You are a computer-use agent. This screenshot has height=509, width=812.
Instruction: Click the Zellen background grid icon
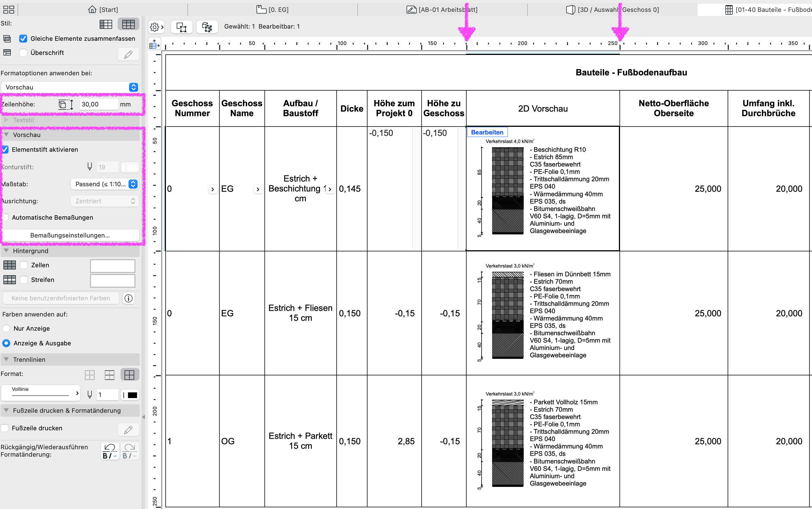[9, 265]
